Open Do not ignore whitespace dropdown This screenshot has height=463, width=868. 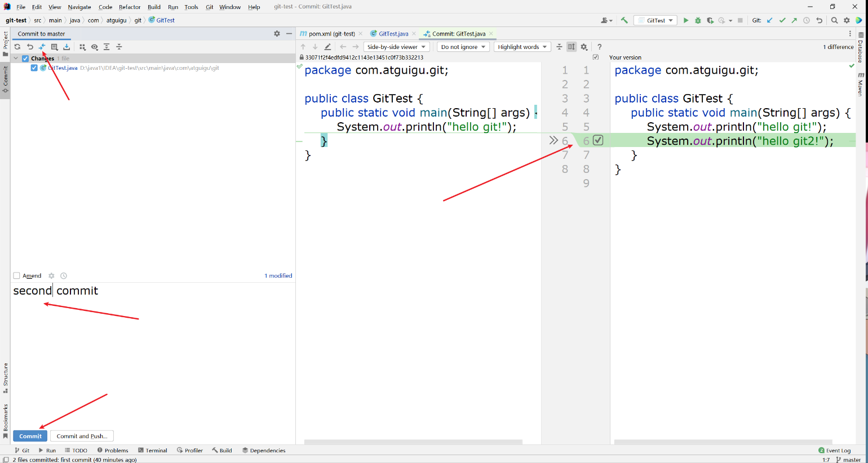tap(463, 47)
